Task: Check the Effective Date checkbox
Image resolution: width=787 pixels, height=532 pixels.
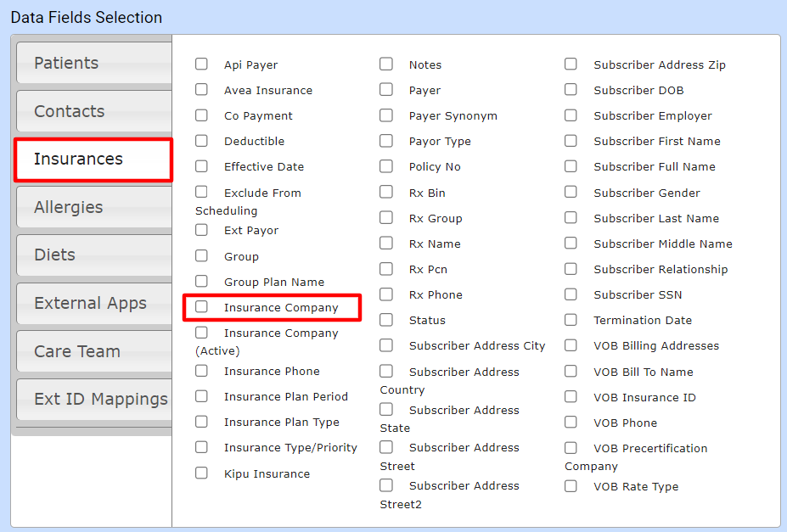Action: (202, 166)
